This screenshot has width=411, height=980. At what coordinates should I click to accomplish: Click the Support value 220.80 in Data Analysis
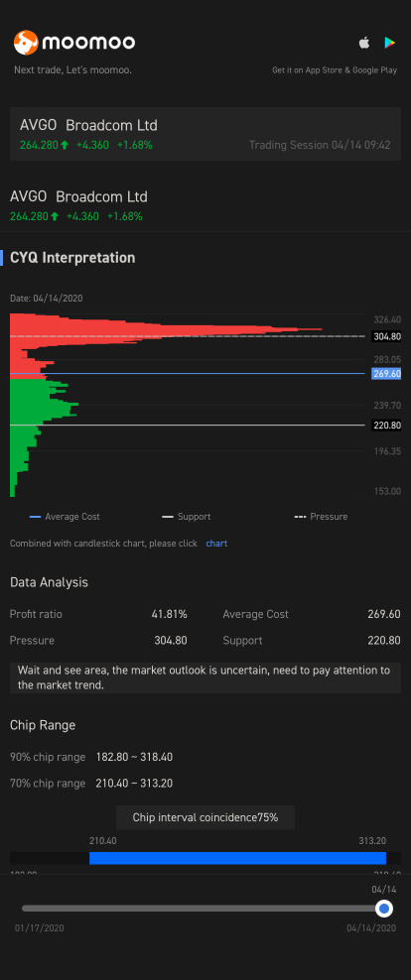click(384, 641)
